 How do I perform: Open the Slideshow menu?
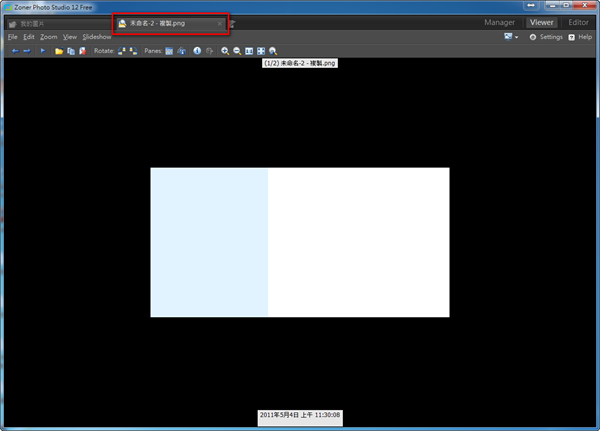(97, 37)
